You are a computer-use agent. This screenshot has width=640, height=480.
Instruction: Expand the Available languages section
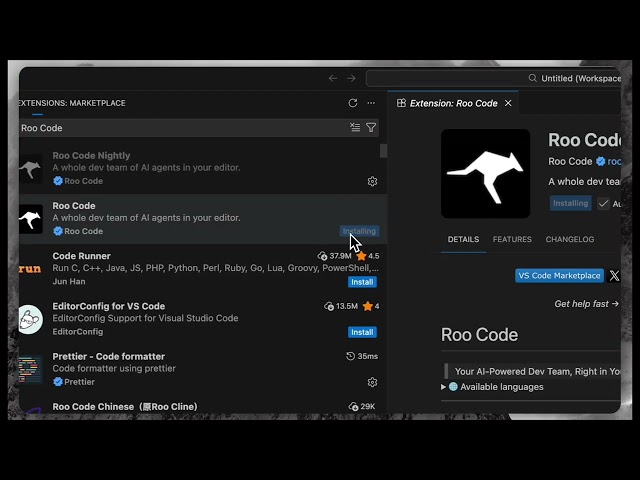coord(492,387)
